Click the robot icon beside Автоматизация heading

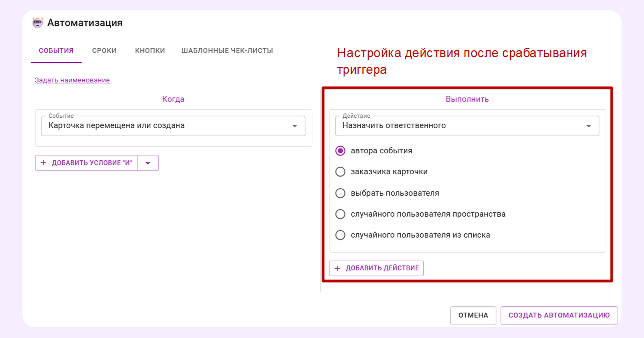point(38,23)
